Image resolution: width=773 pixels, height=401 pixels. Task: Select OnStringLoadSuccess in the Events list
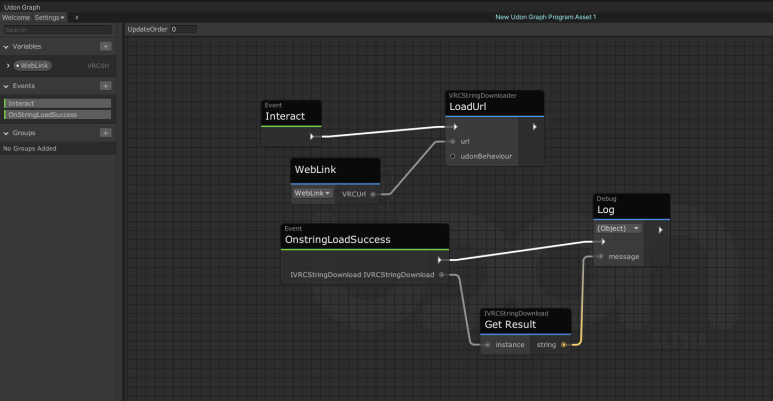click(x=58, y=114)
